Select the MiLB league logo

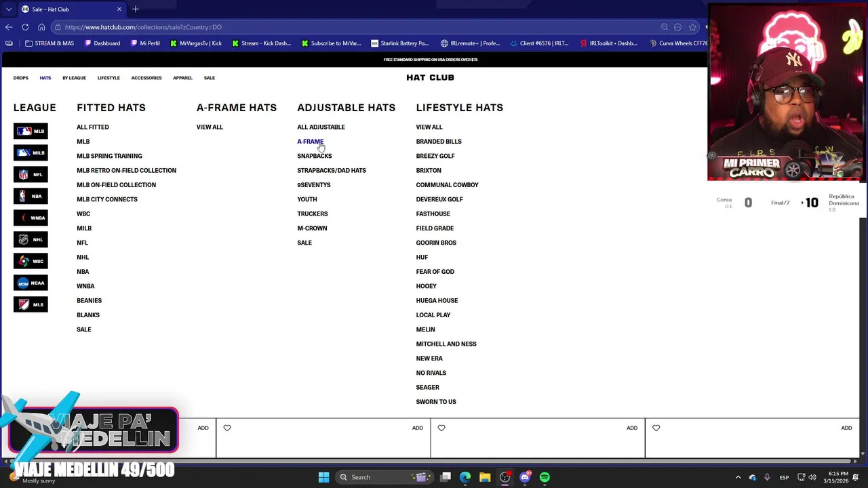tap(31, 152)
